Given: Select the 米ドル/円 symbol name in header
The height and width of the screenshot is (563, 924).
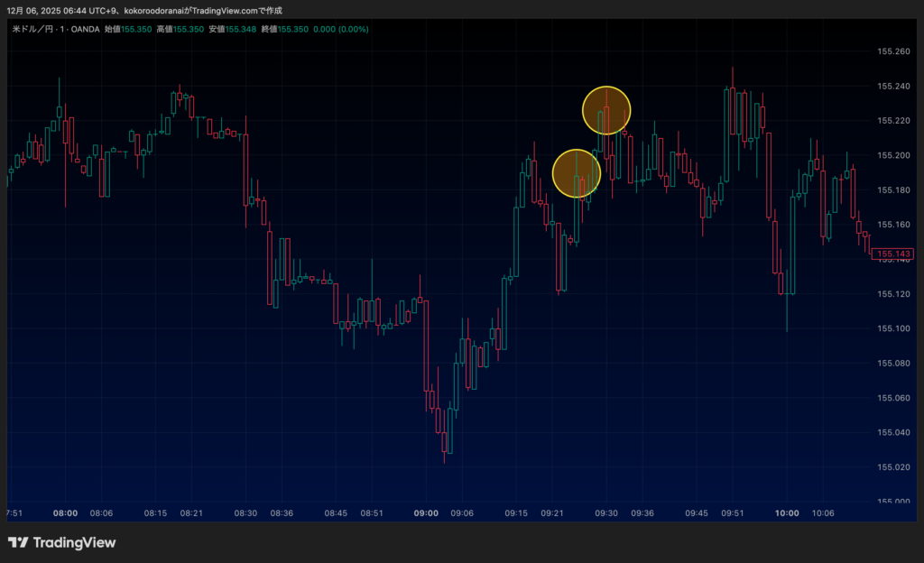Looking at the screenshot, I should (32, 29).
